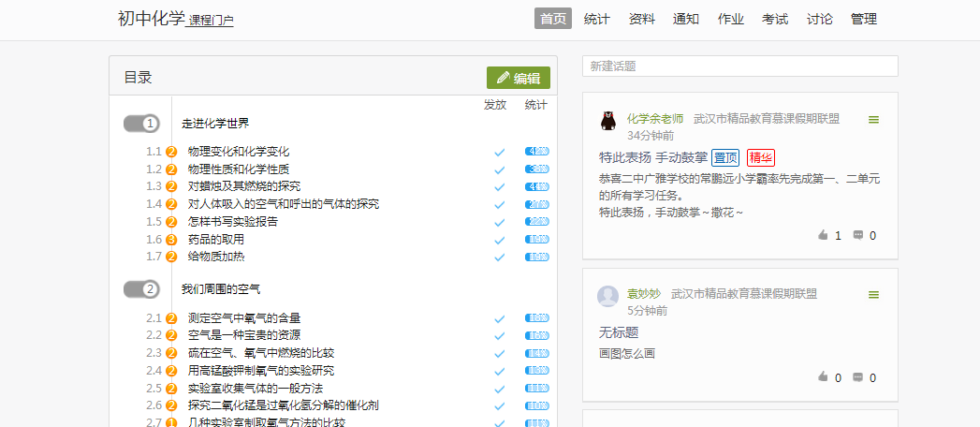The width and height of the screenshot is (980, 427).
Task: Click orange badge beside 物理性质和化学性质
Action: pos(172,169)
